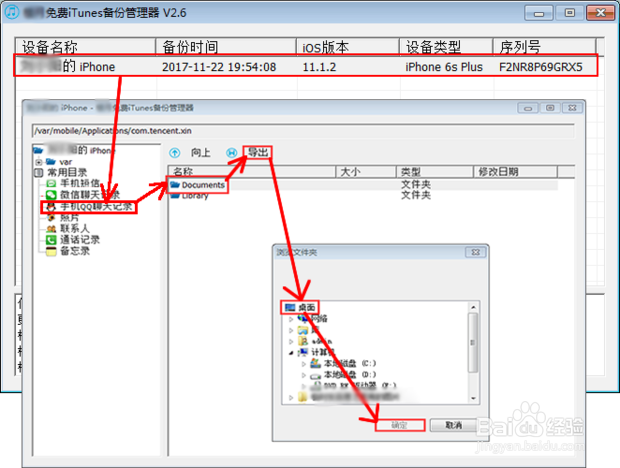Image resolution: width=620 pixels, height=468 pixels.
Task: Sort file list by 类型 header
Action: [435, 172]
